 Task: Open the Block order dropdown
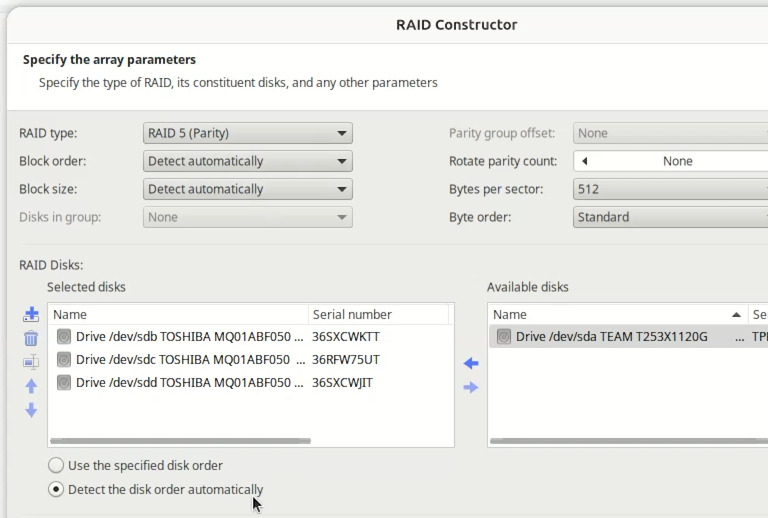[248, 161]
